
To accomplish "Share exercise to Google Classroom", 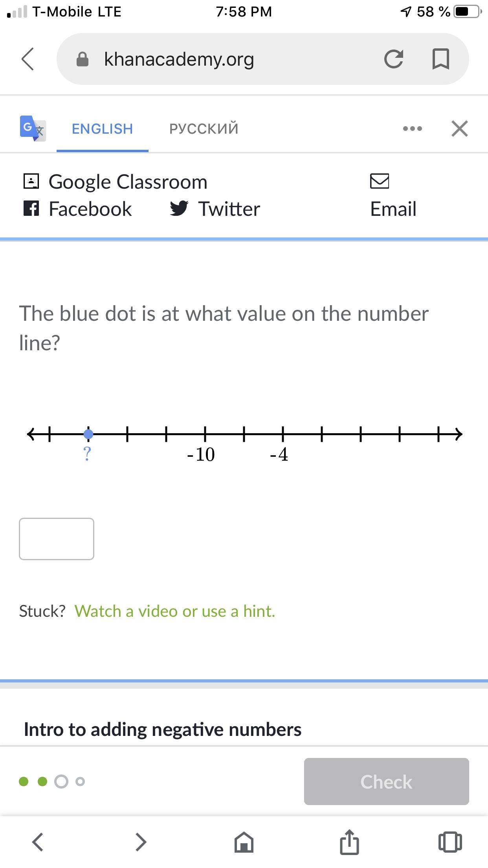I will (116, 182).
